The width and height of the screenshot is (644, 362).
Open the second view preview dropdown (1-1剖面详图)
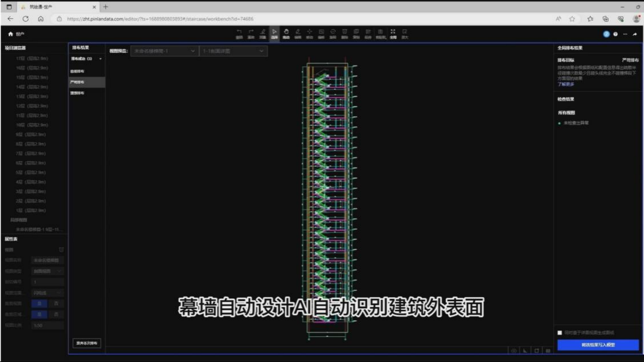coord(233,51)
